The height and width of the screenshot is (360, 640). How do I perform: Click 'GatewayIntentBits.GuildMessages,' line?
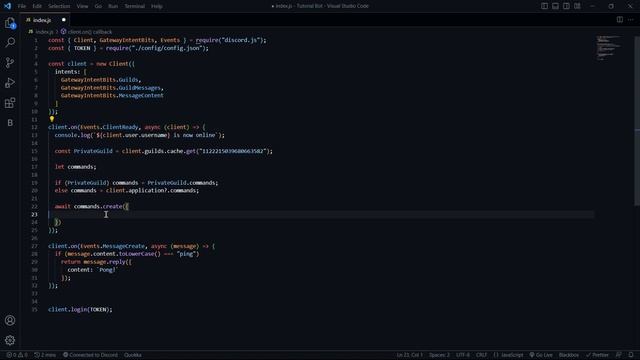(112, 88)
